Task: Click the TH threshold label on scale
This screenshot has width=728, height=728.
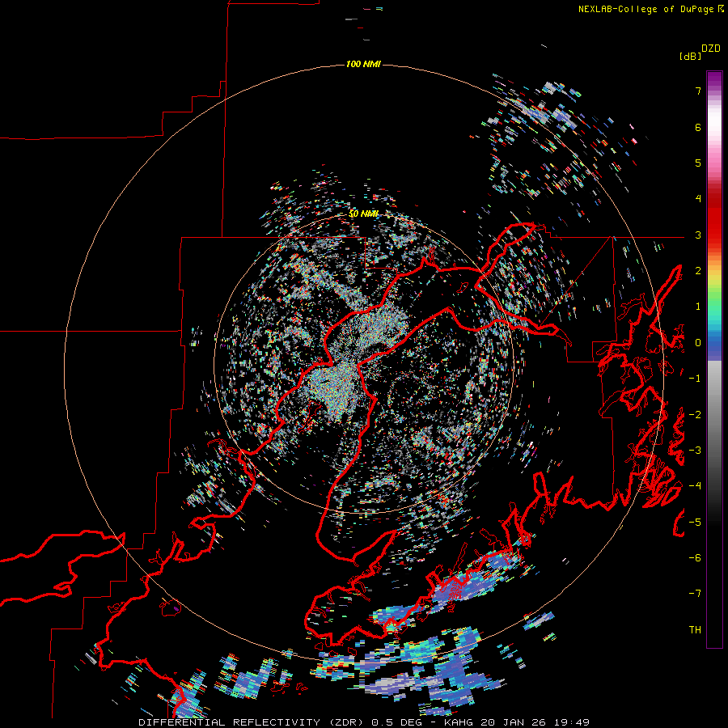Action: [x=695, y=630]
